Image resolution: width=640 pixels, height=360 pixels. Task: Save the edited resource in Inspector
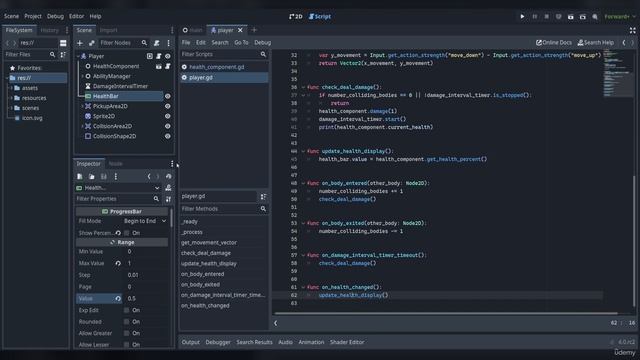point(104,176)
